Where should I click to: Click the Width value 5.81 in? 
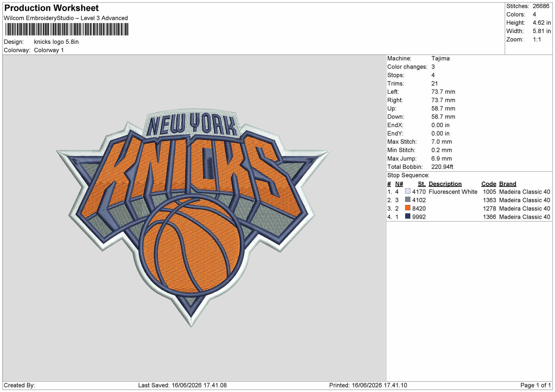[542, 31]
